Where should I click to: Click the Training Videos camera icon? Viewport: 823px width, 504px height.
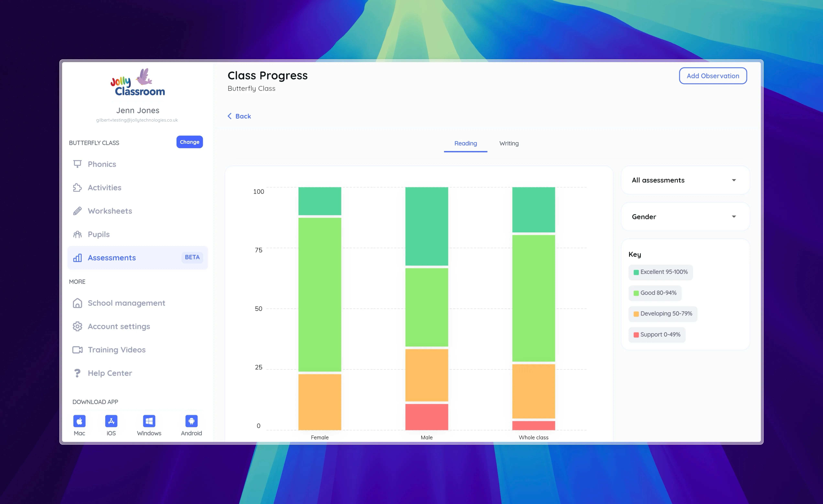pos(77,350)
